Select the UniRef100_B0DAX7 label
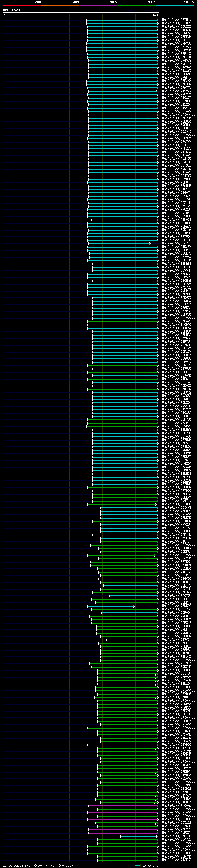This screenshot has height=868, width=197. (x=177, y=321)
